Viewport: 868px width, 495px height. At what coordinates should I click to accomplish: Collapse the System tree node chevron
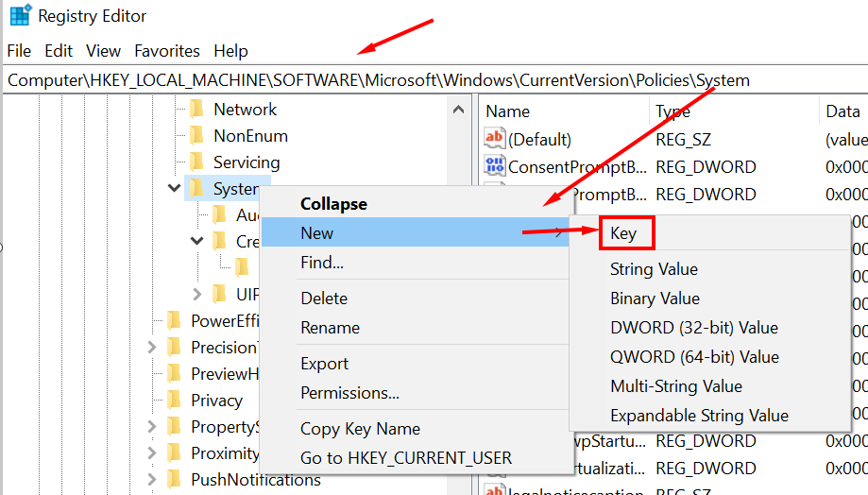(175, 188)
